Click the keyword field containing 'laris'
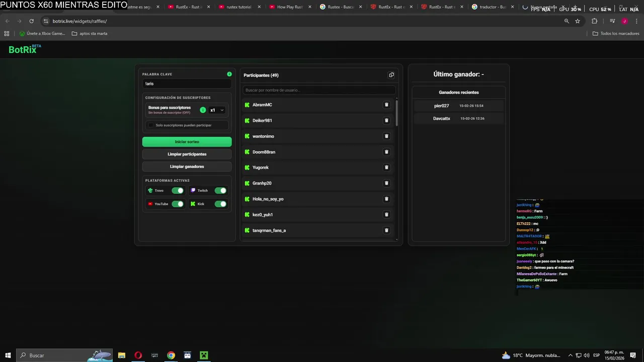 tap(187, 83)
